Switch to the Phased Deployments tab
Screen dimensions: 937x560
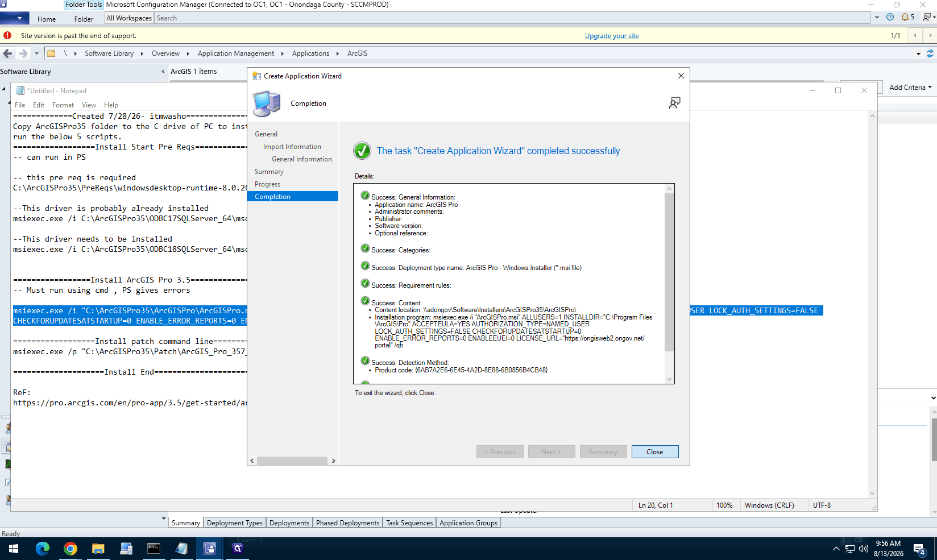[x=347, y=522]
